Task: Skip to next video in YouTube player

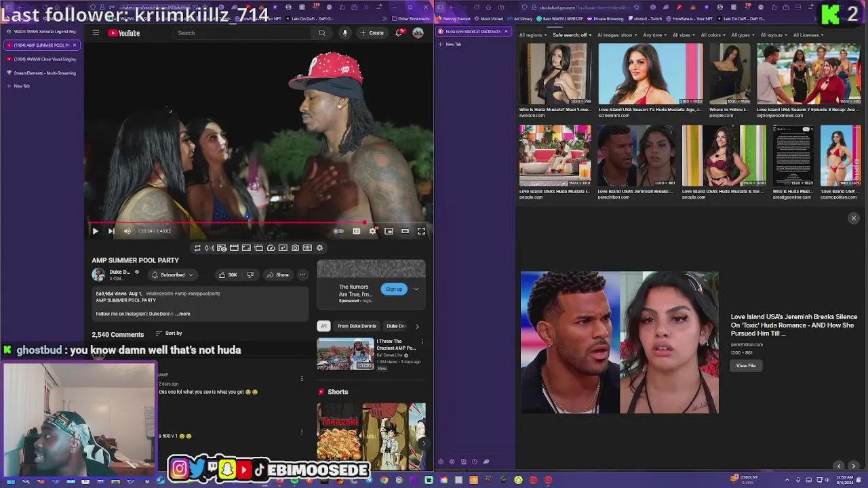Action: pyautogui.click(x=111, y=231)
